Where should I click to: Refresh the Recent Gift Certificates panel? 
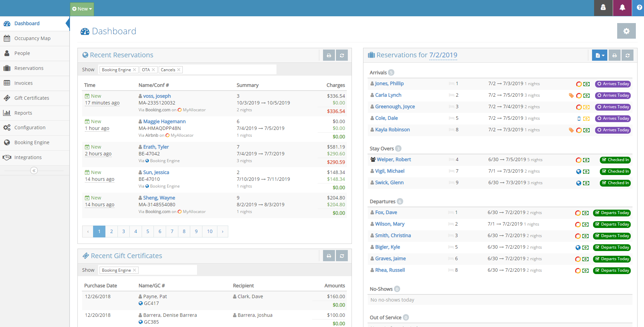pyautogui.click(x=342, y=256)
